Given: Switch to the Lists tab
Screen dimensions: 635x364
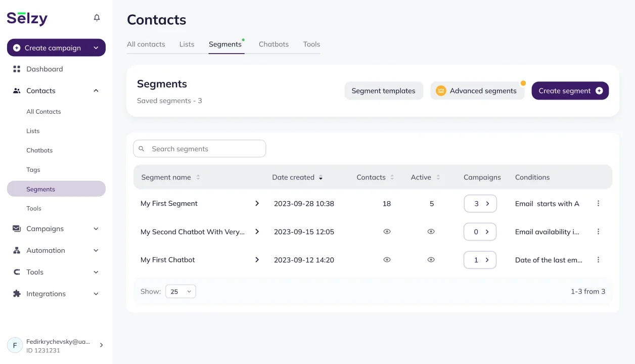Looking at the screenshot, I should pyautogui.click(x=187, y=44).
